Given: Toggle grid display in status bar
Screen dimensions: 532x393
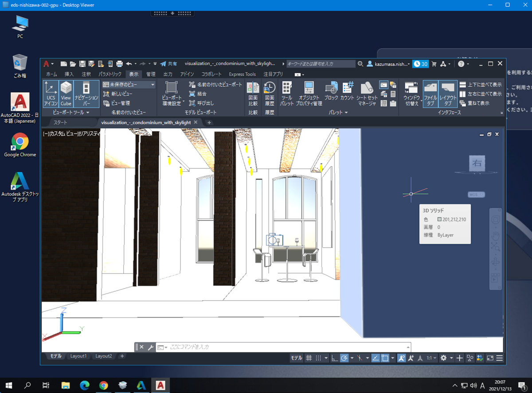Looking at the screenshot, I should [x=309, y=358].
